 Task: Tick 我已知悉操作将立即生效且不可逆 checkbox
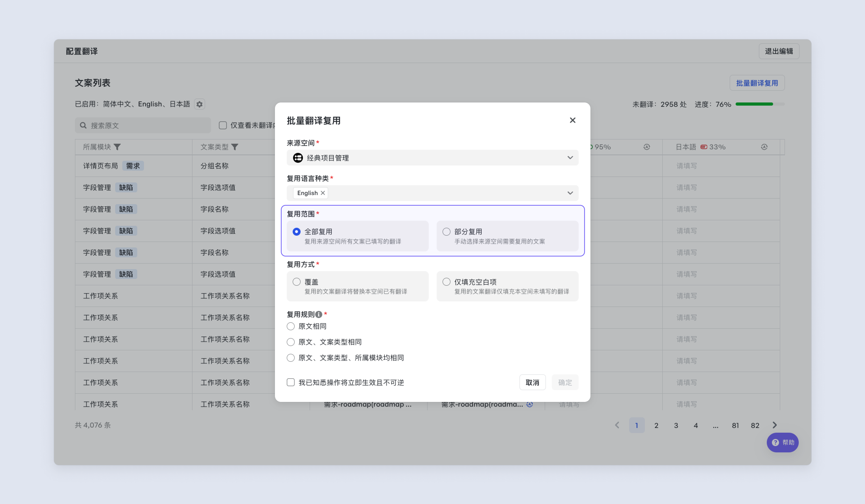[x=291, y=382]
